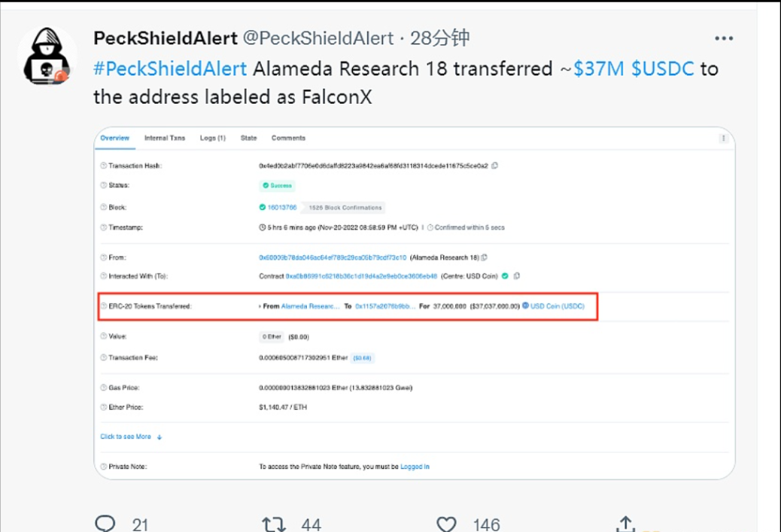Switch to the Internal Txns tab
The width and height of the screenshot is (781, 532).
tap(164, 138)
